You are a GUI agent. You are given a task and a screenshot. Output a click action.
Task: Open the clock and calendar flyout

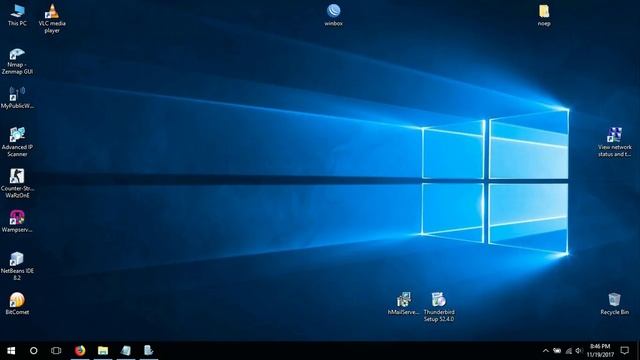[x=600, y=351]
